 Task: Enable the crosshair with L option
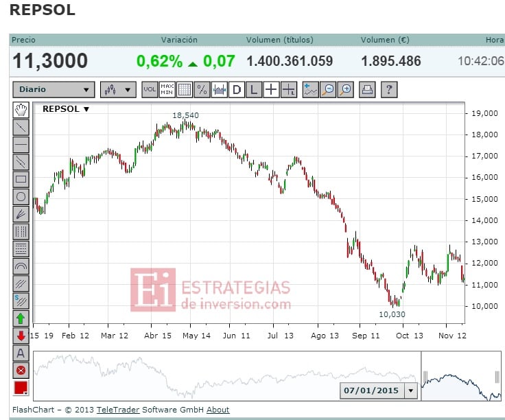[x=289, y=89]
